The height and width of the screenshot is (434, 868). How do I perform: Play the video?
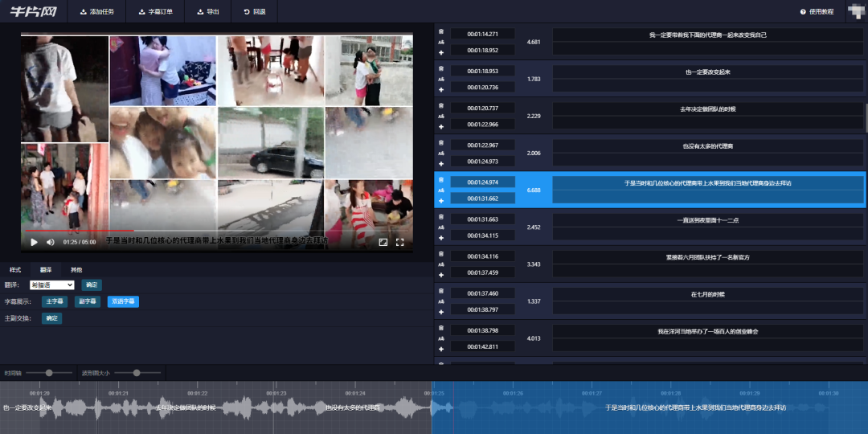point(34,242)
